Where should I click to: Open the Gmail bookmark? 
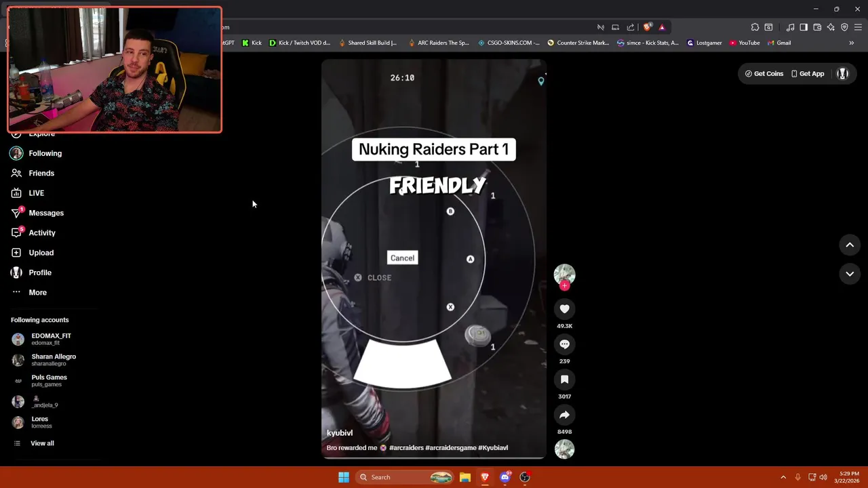tap(779, 43)
